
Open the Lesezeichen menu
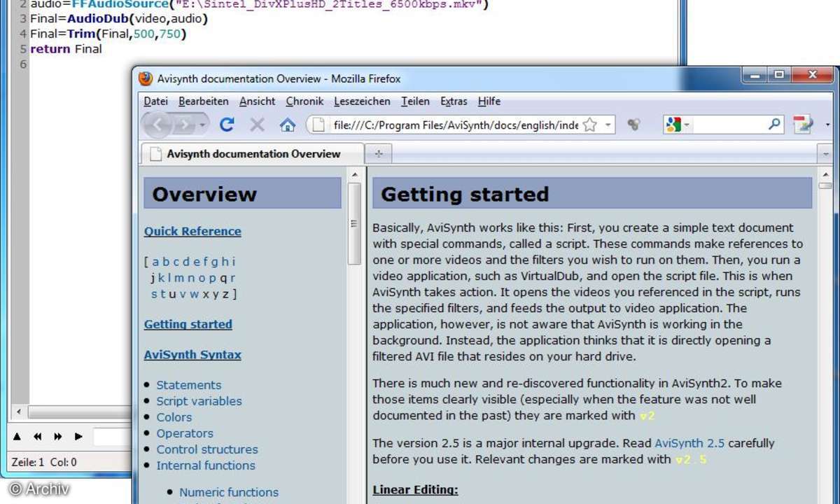click(x=362, y=101)
